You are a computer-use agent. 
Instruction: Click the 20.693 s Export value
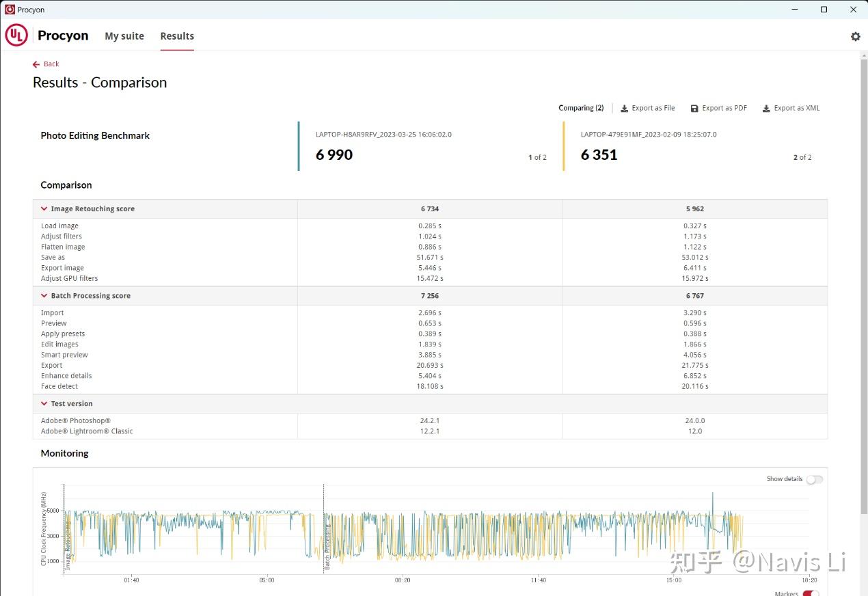click(431, 366)
